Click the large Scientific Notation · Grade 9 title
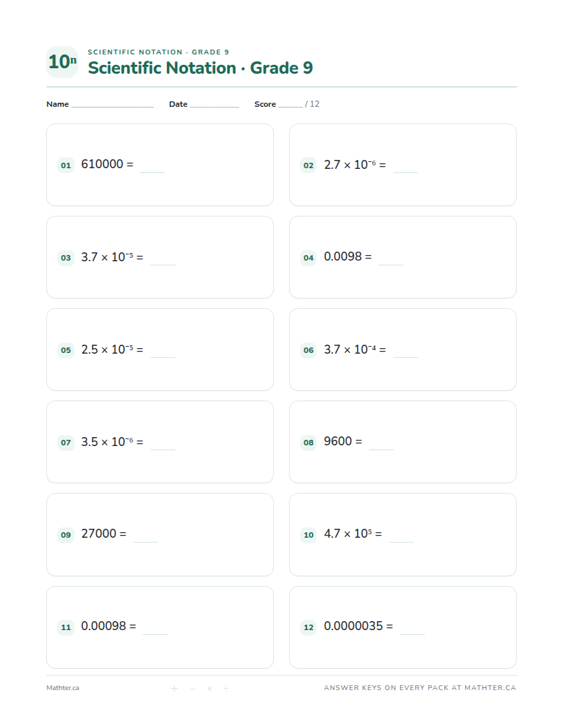The width and height of the screenshot is (563, 728). 200,68
